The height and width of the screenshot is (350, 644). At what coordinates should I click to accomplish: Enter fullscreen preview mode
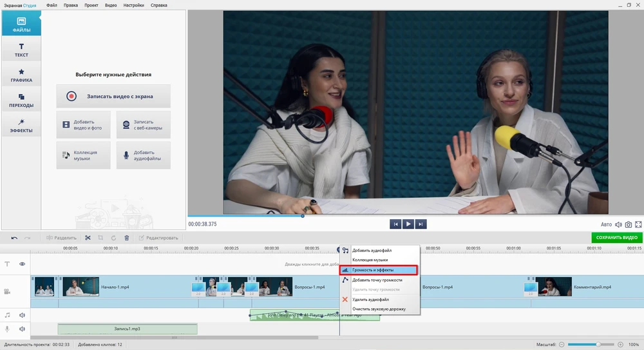click(638, 224)
